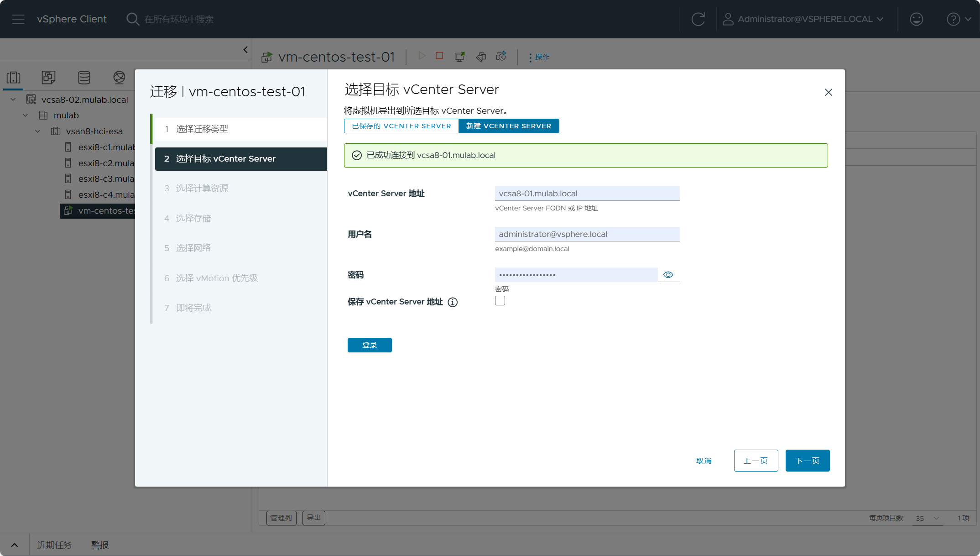Switch to Hosts and Clusters inventory view
Screen dimensions: 980x556
pyautogui.click(x=14, y=78)
